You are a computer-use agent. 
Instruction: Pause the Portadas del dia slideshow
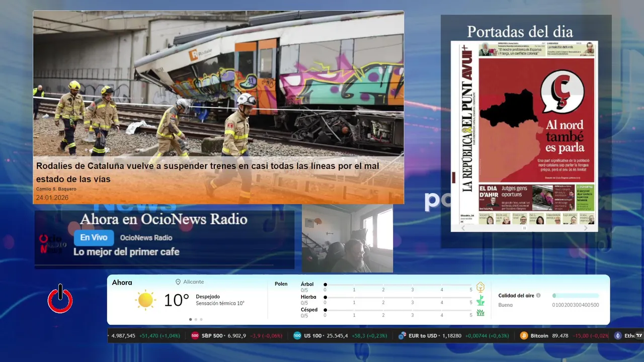[524, 228]
